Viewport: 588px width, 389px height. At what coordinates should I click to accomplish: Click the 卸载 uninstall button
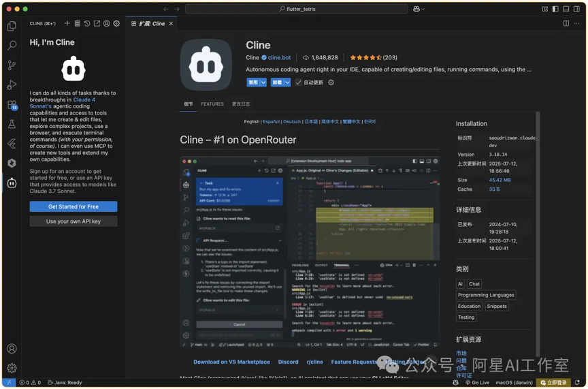tap(277, 82)
